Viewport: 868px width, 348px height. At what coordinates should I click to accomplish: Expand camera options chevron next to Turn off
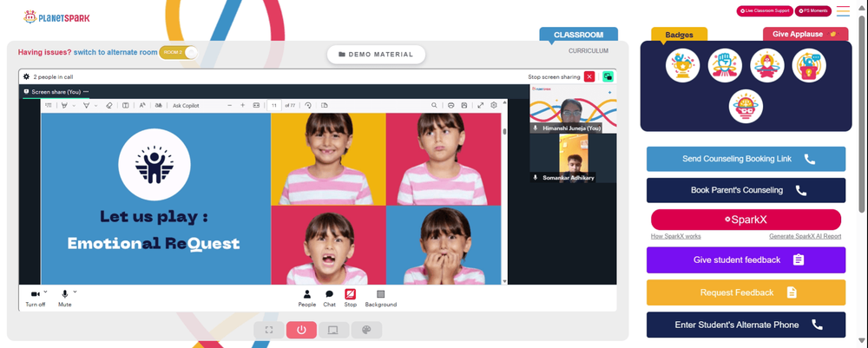pyautogui.click(x=45, y=292)
